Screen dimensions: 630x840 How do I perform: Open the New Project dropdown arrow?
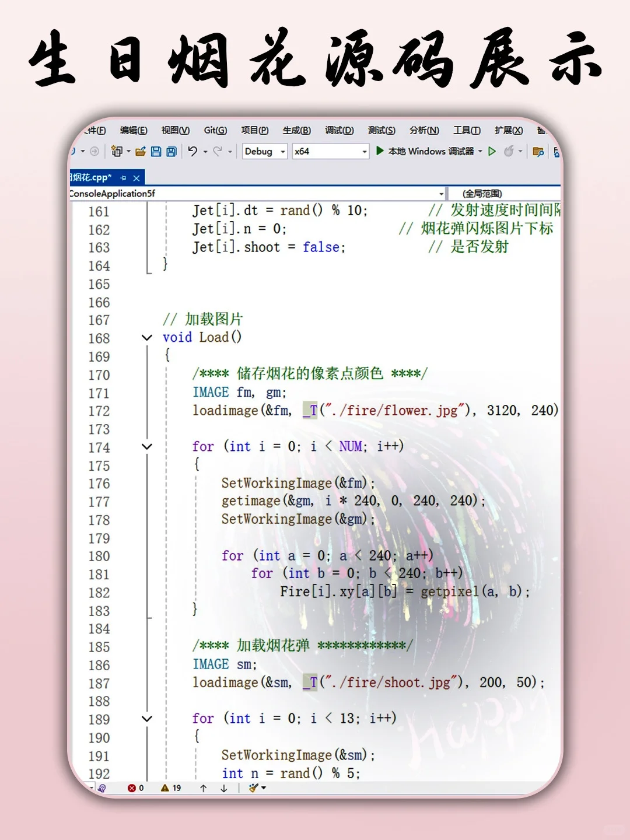coord(128,152)
